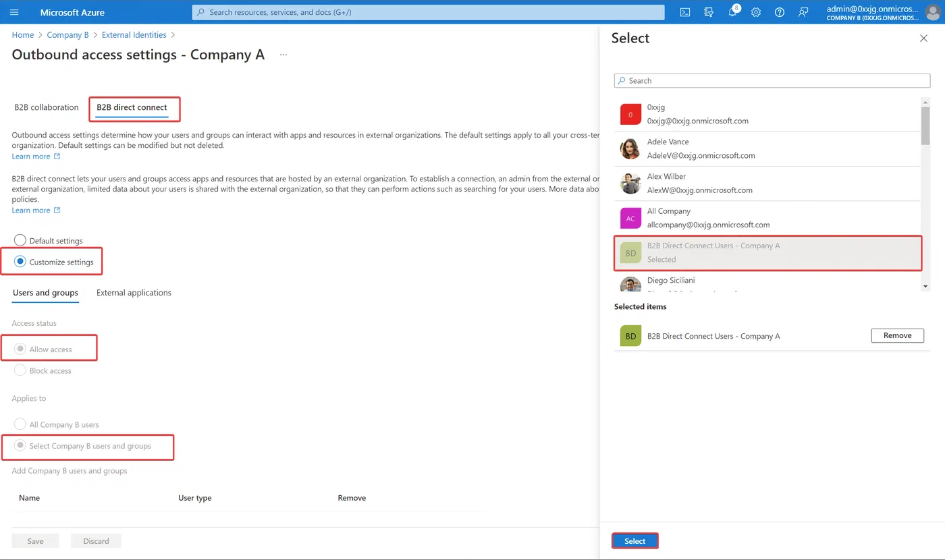Click the Remove column header
Viewport: 945px width, 560px height.
click(352, 498)
